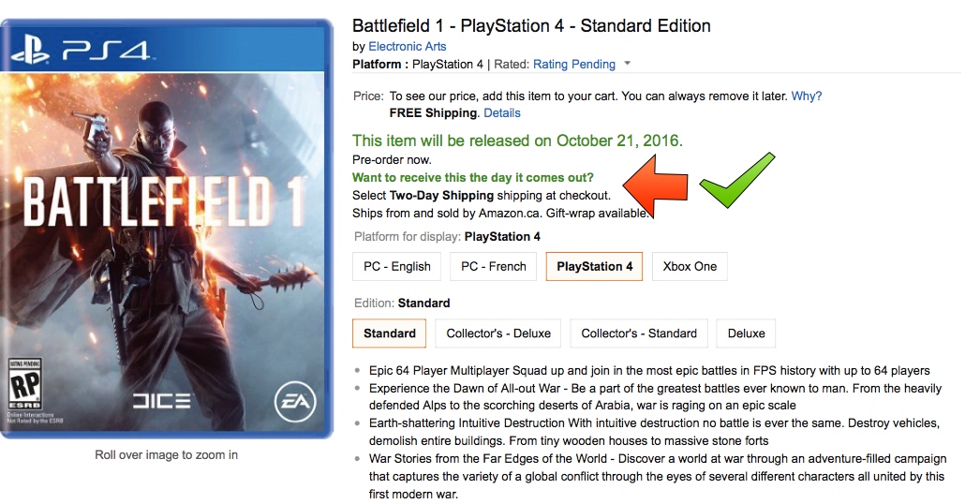Select the Standard edition option
The height and width of the screenshot is (504, 980).
(x=390, y=334)
